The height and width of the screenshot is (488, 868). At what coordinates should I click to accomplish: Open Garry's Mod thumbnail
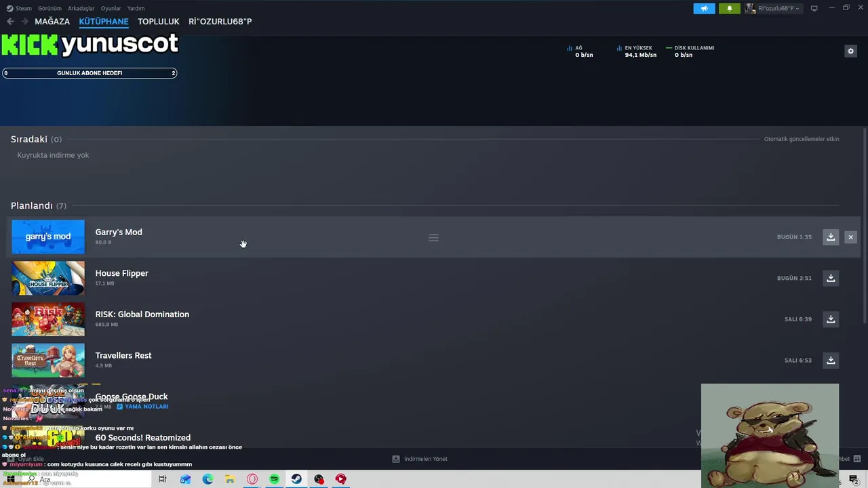(48, 237)
